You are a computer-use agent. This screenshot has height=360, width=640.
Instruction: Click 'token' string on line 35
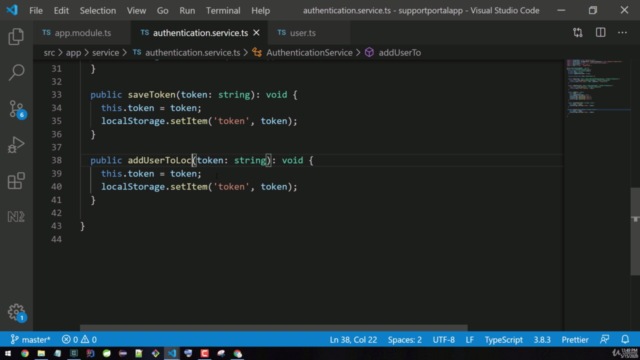pos(231,121)
